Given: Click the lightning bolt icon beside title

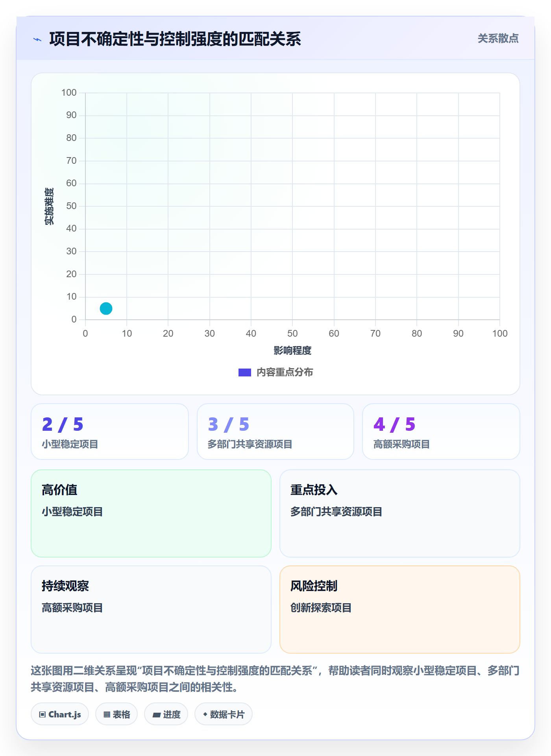Looking at the screenshot, I should tap(37, 39).
